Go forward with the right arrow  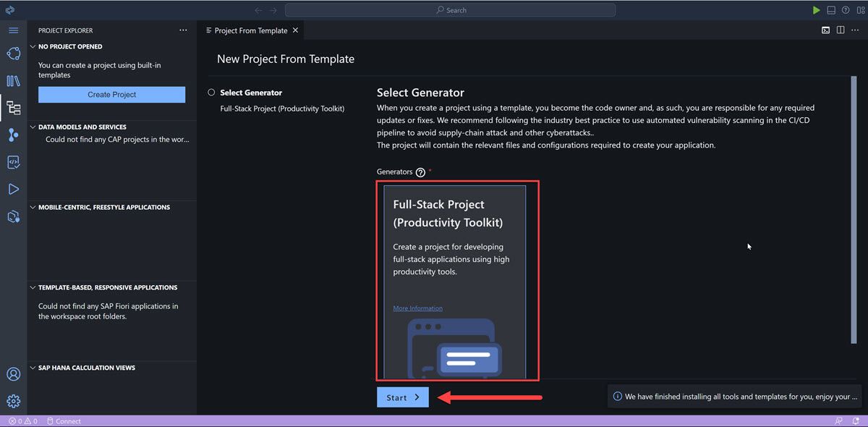pos(273,10)
